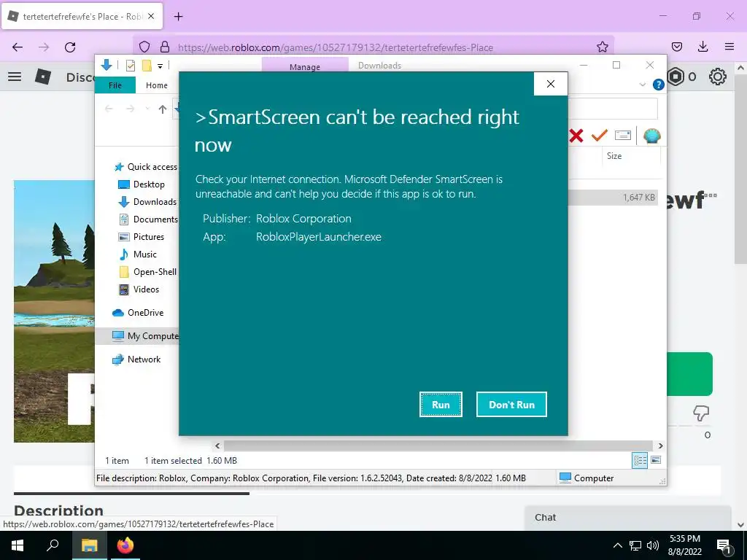Click Firefox forward button
Viewport: 747px width, 560px height.
[44, 47]
